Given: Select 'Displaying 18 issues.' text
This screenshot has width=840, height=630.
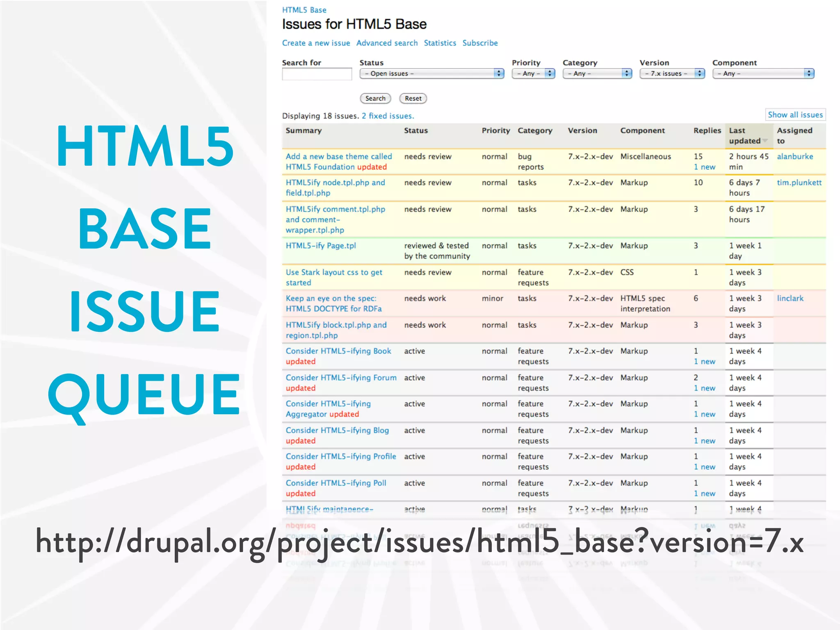Looking at the screenshot, I should (x=320, y=116).
